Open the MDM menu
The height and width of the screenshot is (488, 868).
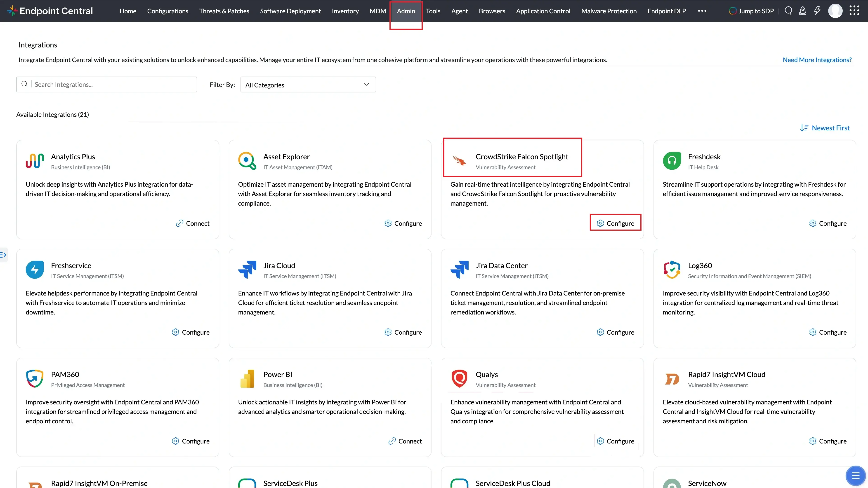coord(378,11)
